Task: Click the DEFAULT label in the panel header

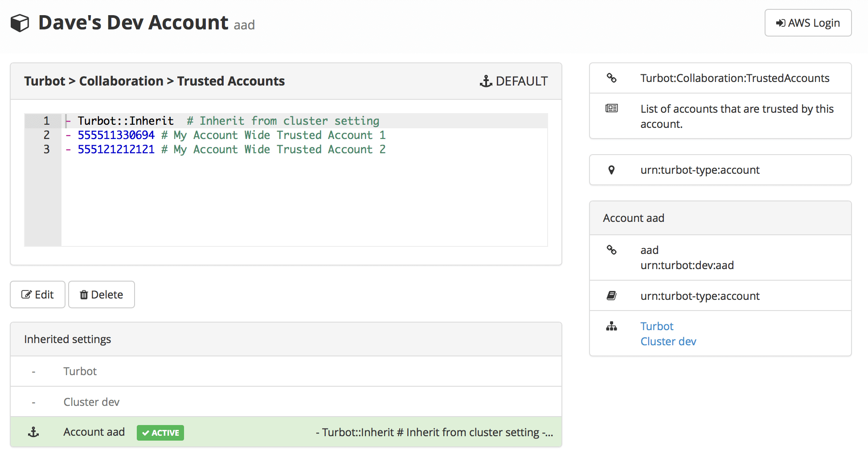Action: [522, 81]
